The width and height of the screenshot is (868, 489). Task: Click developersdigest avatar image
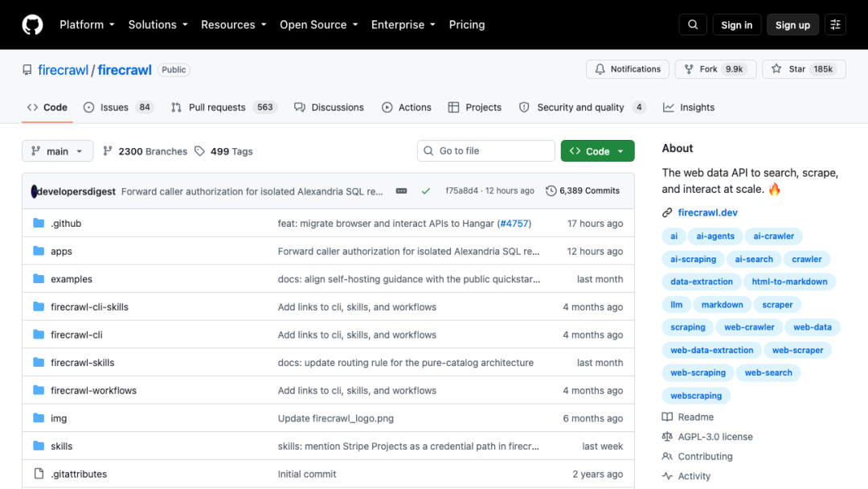34,191
